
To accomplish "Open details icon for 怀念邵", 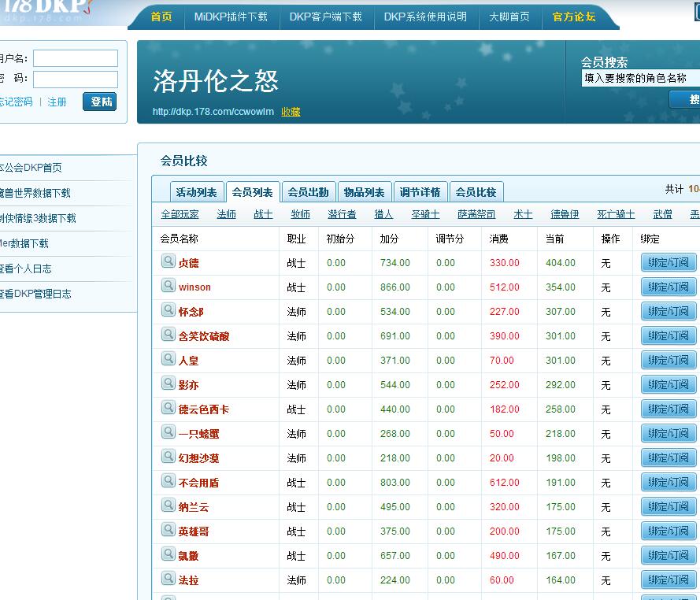I will (168, 310).
